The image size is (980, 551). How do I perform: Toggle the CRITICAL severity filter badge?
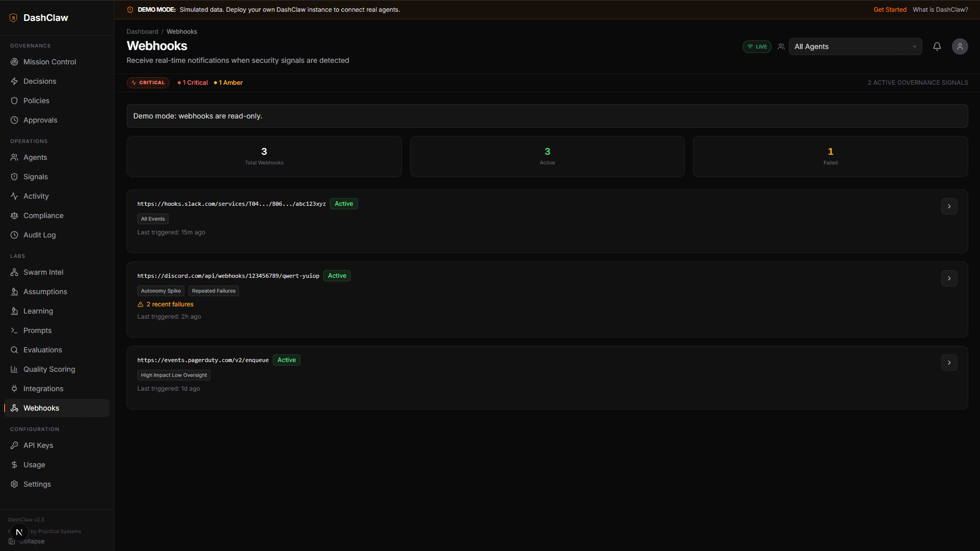[148, 82]
